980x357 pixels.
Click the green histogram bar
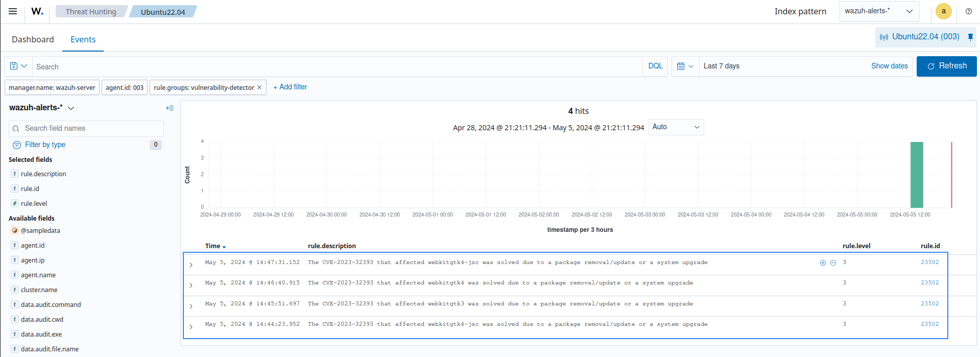tap(916, 175)
